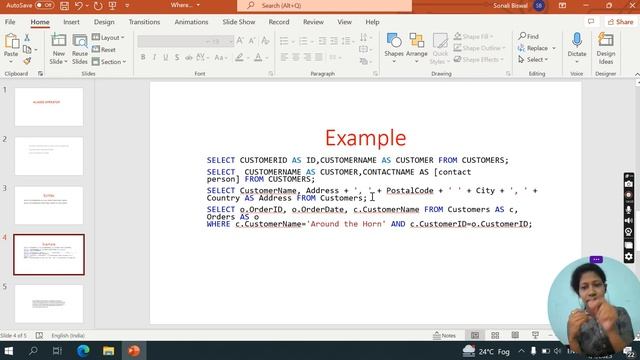Switch to Reading view icon
The image size is (640, 360).
[515, 335]
